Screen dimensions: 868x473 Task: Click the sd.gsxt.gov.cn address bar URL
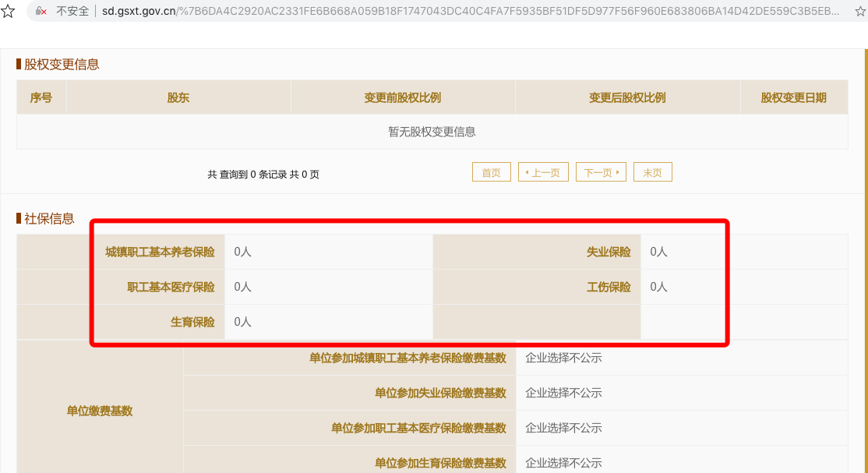point(471,11)
